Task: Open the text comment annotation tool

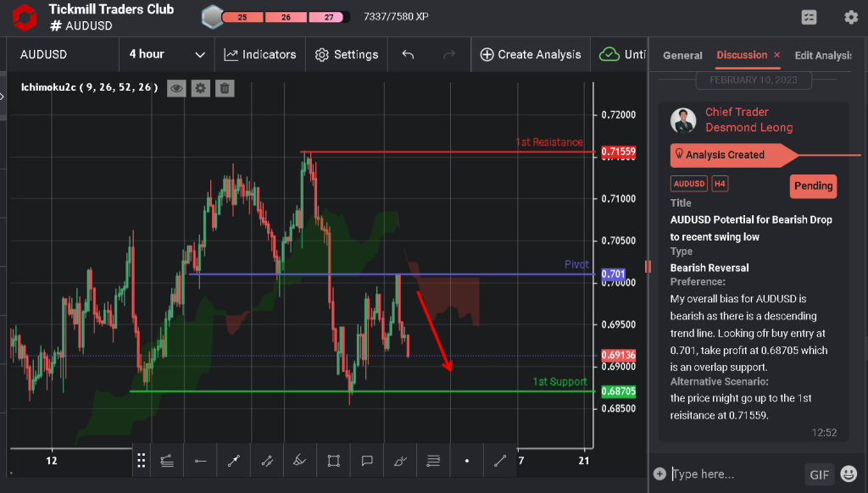Action: pos(366,461)
